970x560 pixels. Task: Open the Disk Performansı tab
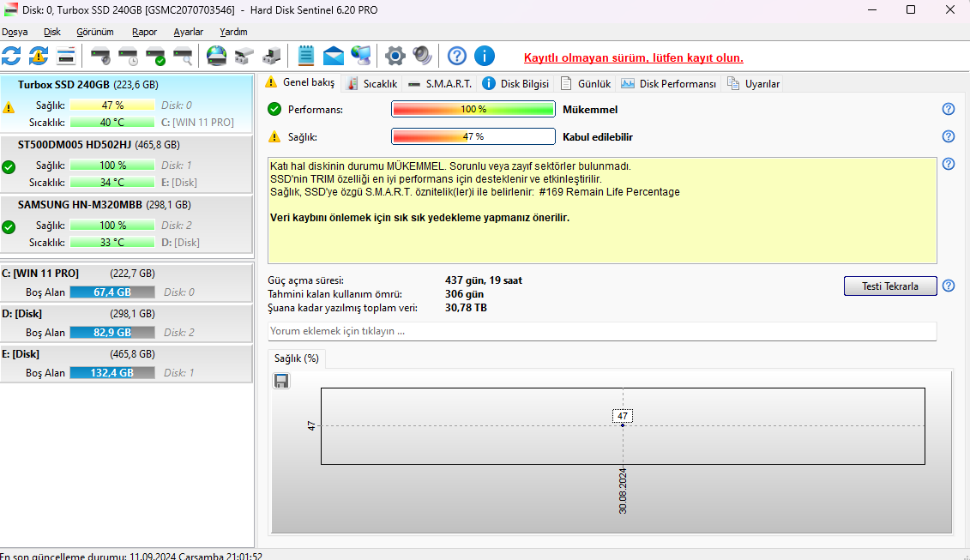[x=669, y=83]
